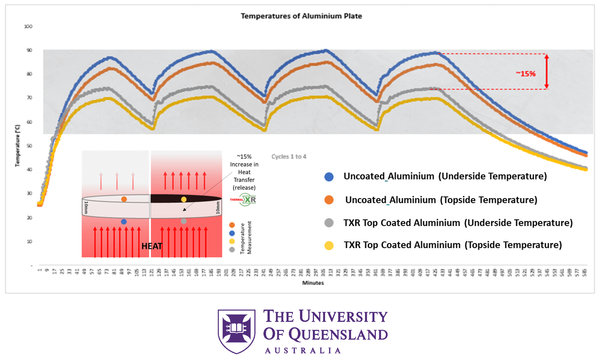
Task: Click the gray sensor dot beneath coated plate
Action: pos(184,221)
